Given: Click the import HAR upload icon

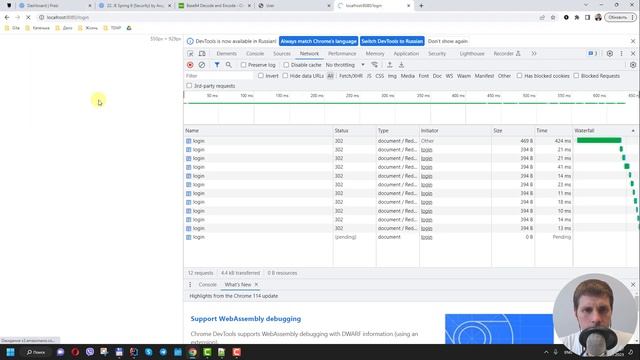Looking at the screenshot, I should [390, 65].
